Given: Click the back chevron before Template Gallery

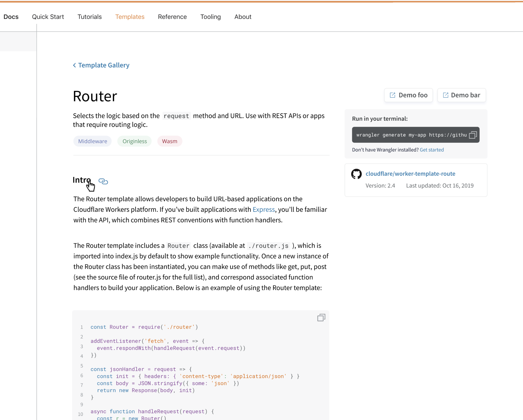Looking at the screenshot, I should [75, 65].
